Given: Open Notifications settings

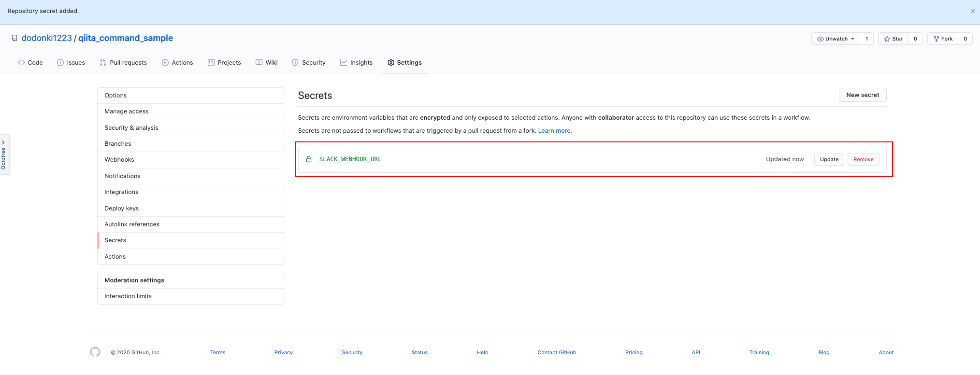Looking at the screenshot, I should [190, 176].
